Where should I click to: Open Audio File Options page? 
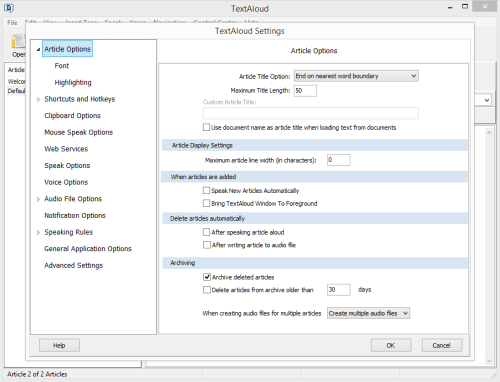click(x=73, y=199)
